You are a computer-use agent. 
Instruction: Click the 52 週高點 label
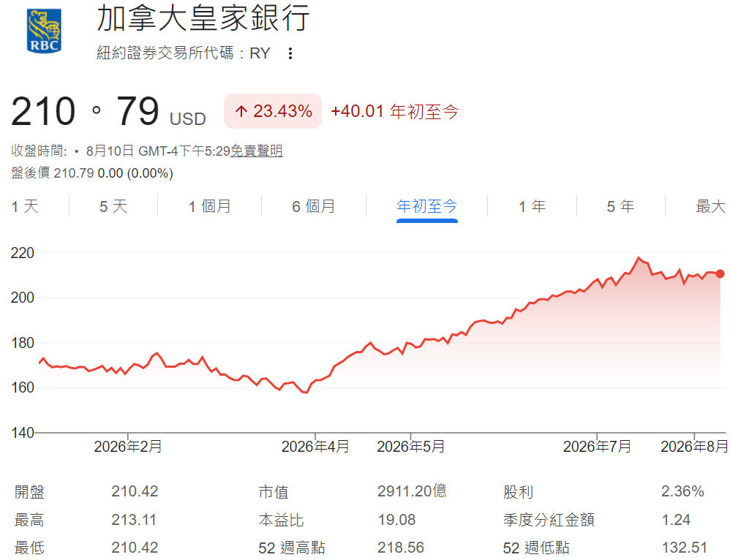click(x=291, y=548)
